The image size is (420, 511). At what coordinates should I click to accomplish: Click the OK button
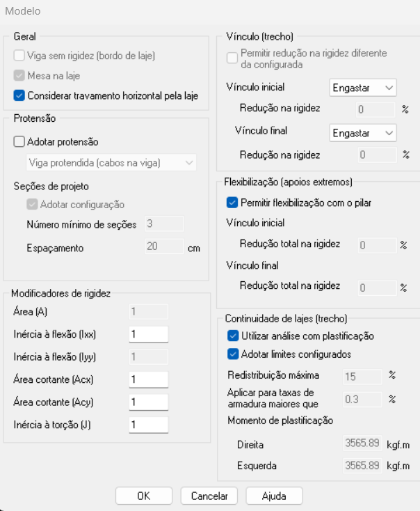tap(143, 496)
